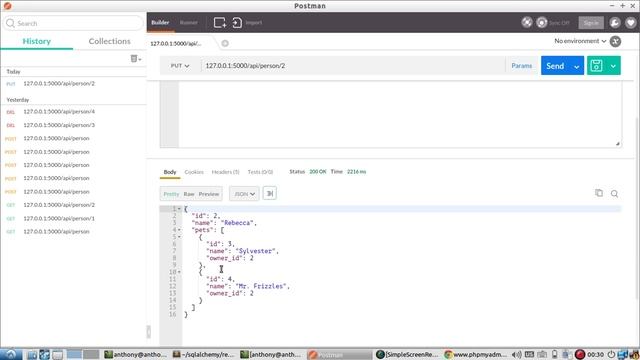Click the heart icon in header

[x=630, y=23]
